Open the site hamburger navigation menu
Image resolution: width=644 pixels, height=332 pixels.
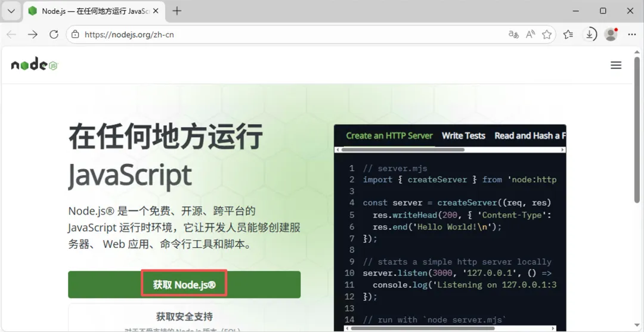coord(615,65)
